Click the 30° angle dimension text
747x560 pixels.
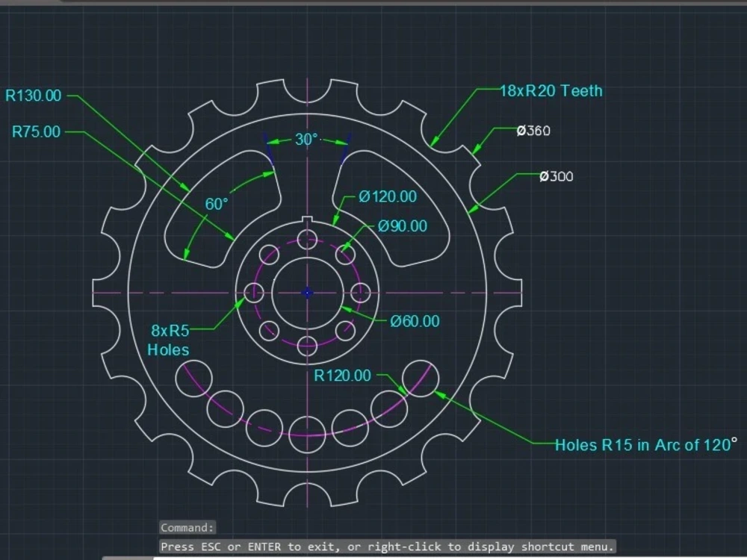click(x=306, y=139)
